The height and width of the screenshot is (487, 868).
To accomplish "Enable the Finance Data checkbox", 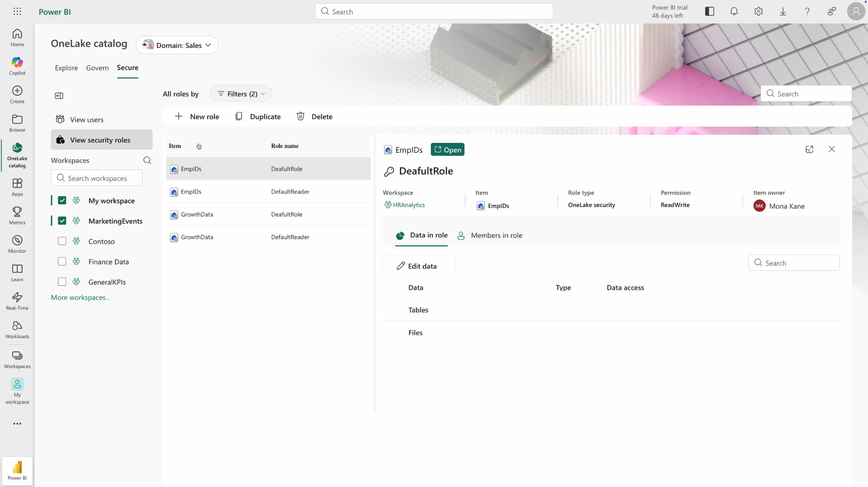I will [x=62, y=261].
